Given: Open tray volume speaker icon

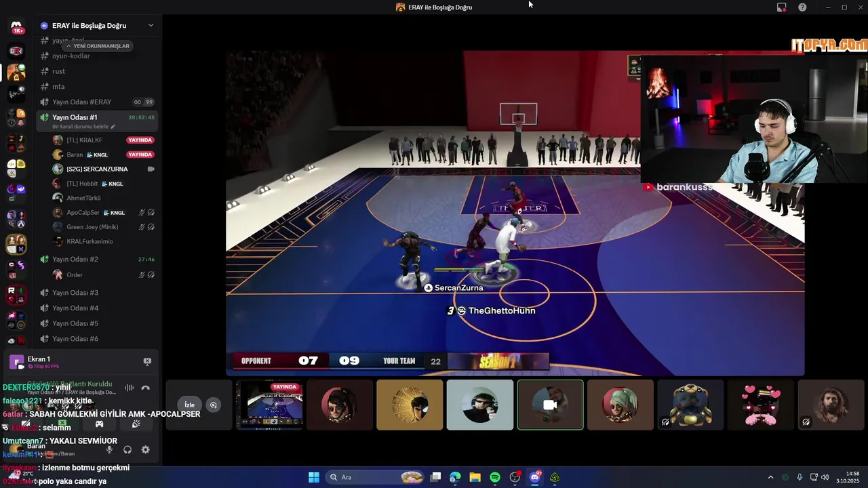Looking at the screenshot, I should (825, 477).
